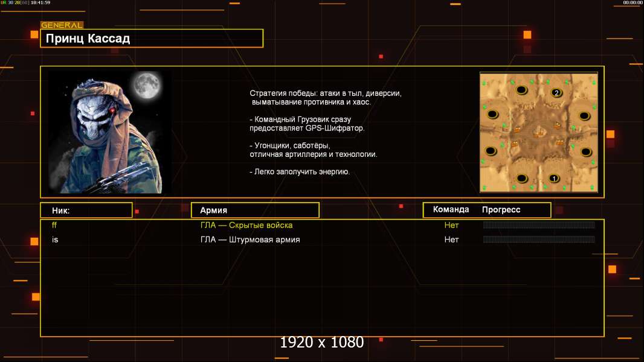Click the FPS and clock counter 18:41:59

(x=25, y=2)
